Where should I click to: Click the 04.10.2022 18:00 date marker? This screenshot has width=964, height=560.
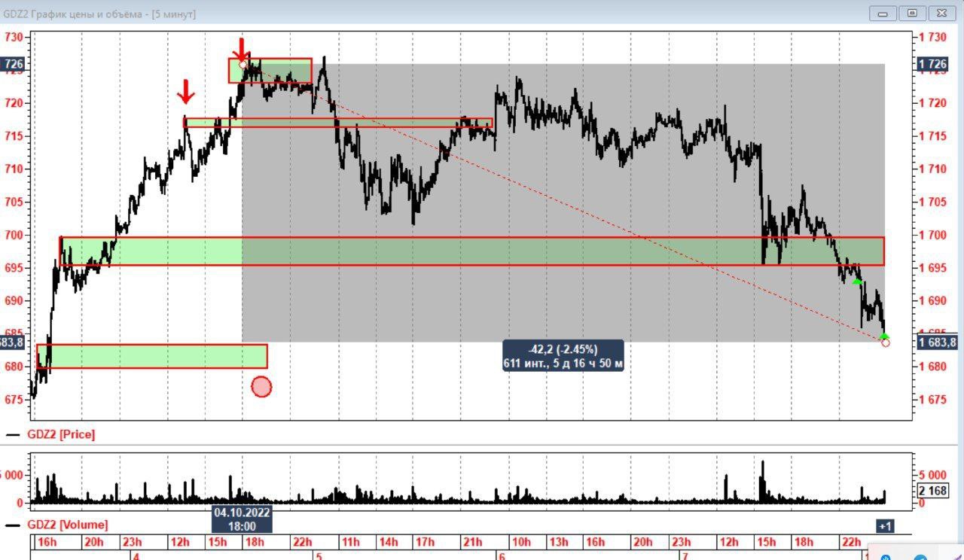(x=242, y=519)
